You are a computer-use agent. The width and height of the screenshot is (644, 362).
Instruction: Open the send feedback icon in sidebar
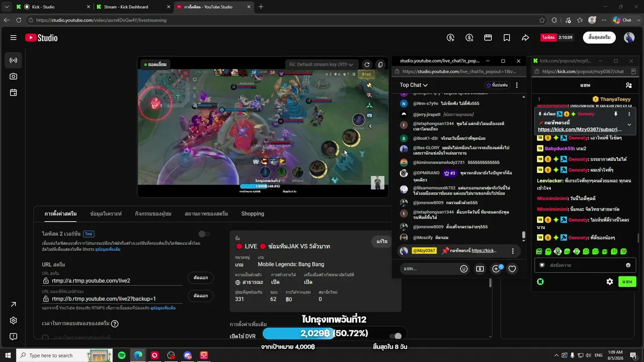(x=14, y=336)
